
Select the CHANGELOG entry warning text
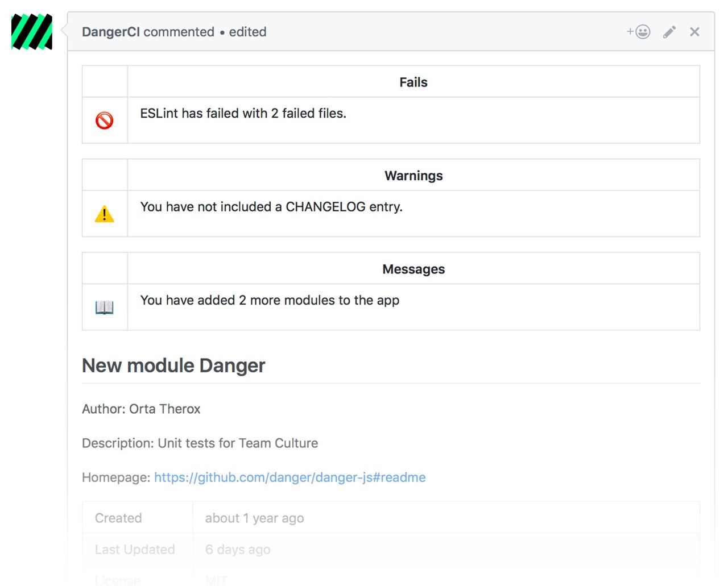(x=271, y=207)
